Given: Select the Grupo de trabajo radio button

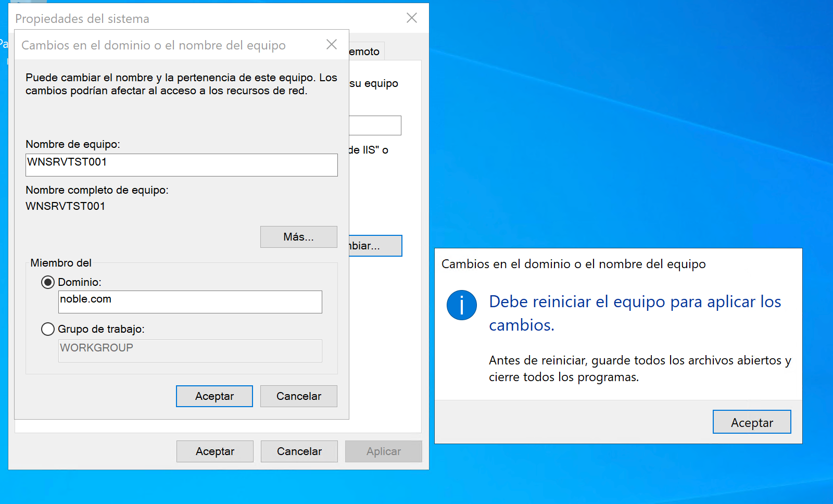Looking at the screenshot, I should pyautogui.click(x=48, y=329).
